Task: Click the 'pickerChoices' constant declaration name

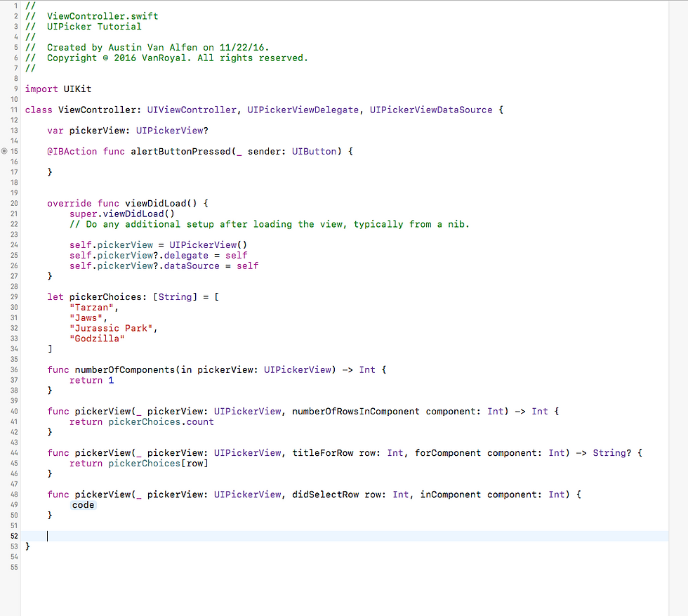Action: click(106, 297)
